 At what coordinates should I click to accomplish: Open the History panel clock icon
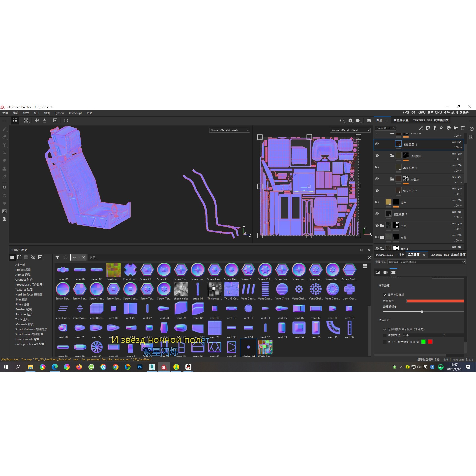click(471, 129)
